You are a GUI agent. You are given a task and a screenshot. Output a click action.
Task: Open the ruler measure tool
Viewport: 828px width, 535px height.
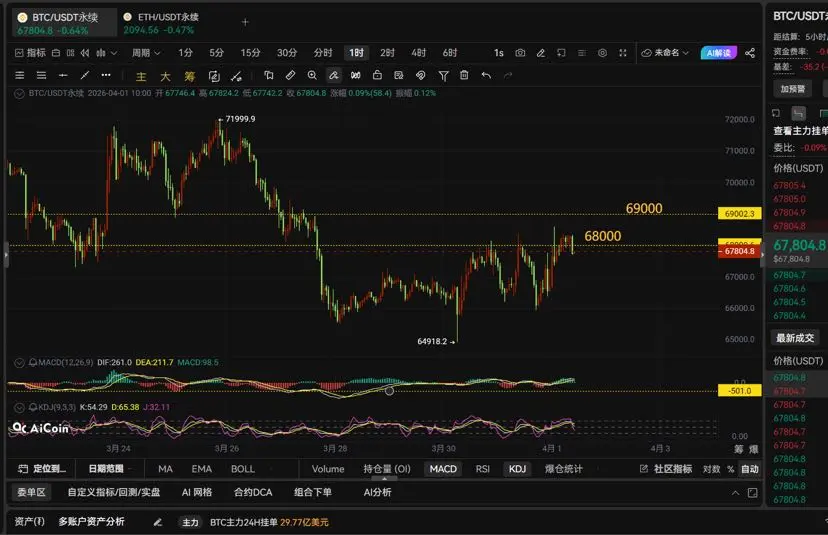click(x=290, y=76)
